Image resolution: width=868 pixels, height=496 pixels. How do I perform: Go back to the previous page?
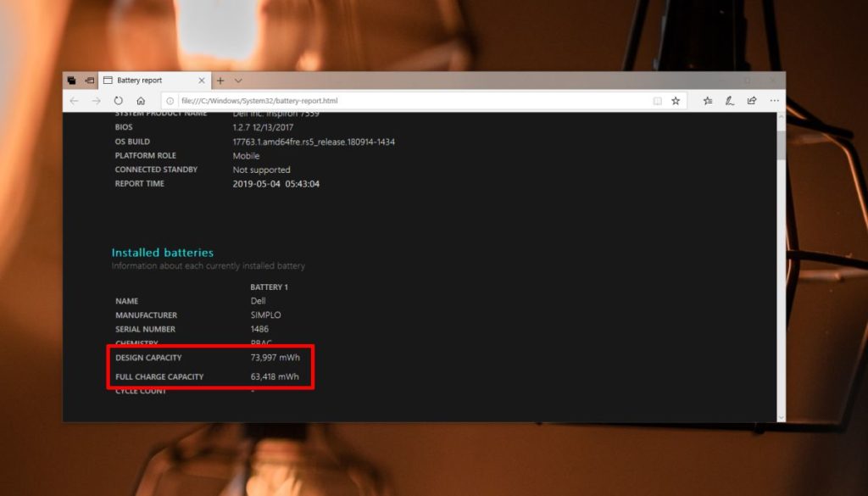74,100
